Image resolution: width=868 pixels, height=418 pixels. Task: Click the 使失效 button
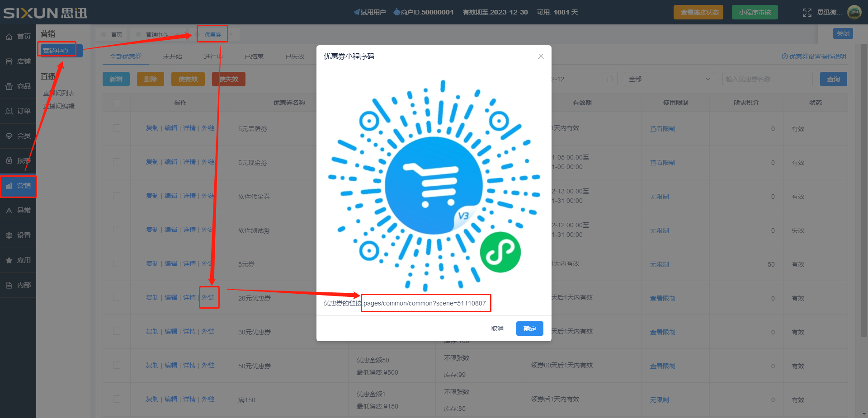(229, 79)
